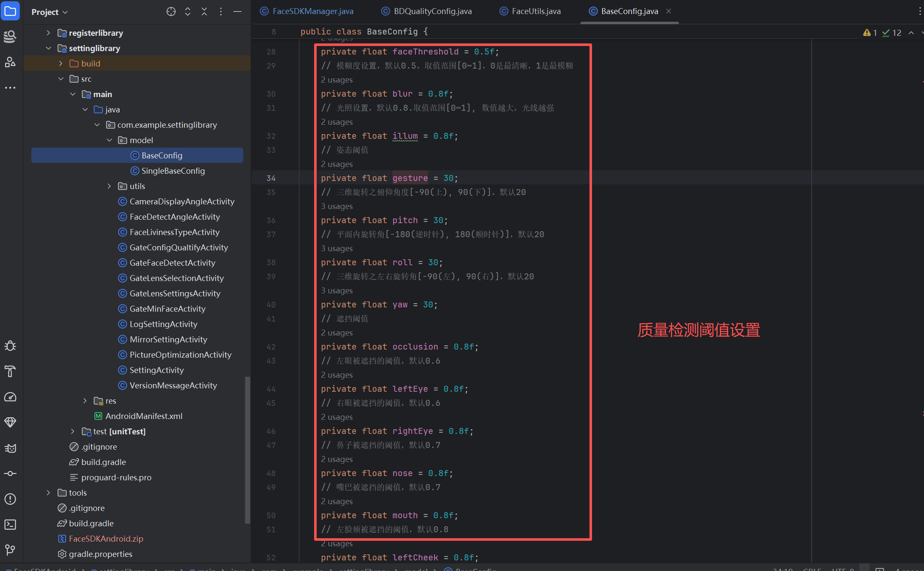Viewport: 924px width, 571px height.
Task: Open the Commit tool window icon
Action: (10, 473)
